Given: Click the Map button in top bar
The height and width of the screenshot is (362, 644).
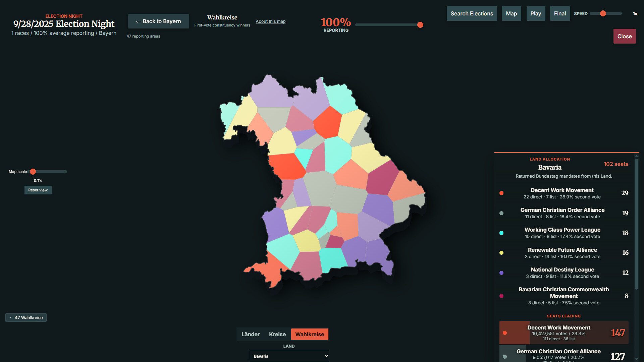Looking at the screenshot, I should tap(511, 13).
